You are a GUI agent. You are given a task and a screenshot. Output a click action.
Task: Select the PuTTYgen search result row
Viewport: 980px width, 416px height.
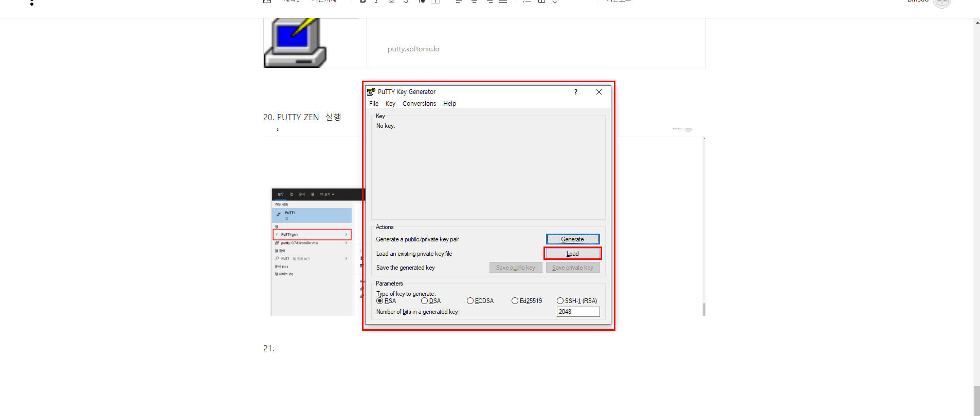coord(312,234)
